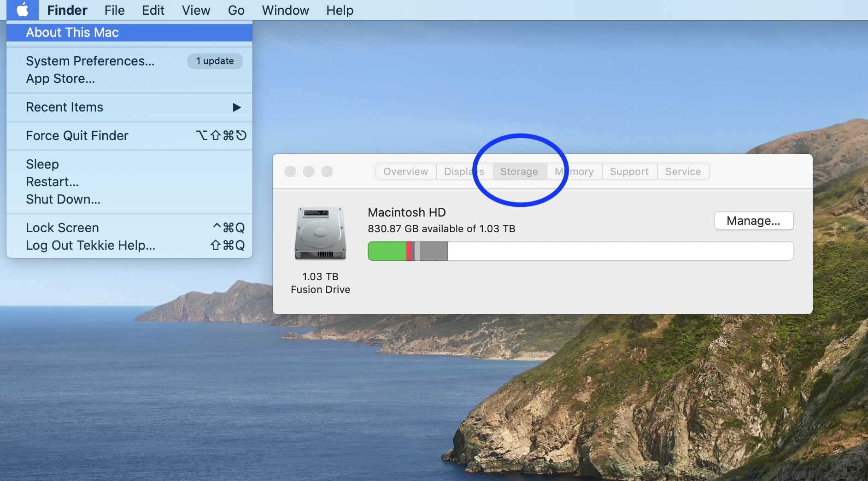Click the 1 update badge
The image size is (868, 481).
point(215,61)
